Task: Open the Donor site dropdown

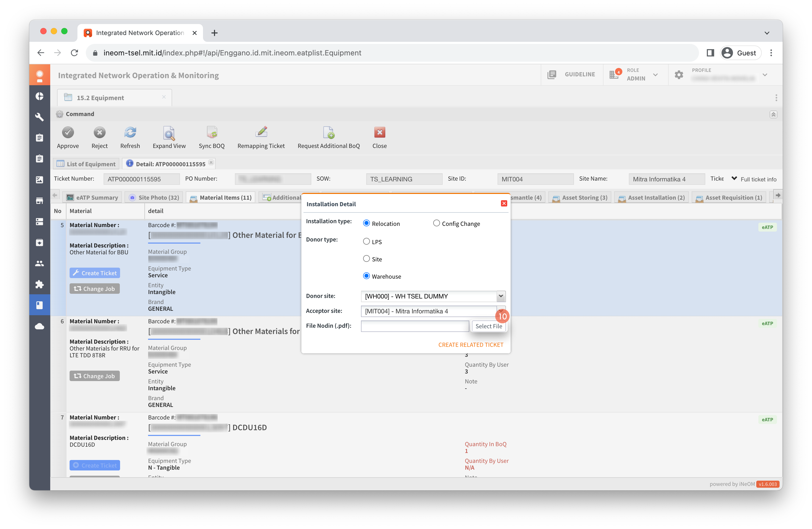Action: coord(500,296)
